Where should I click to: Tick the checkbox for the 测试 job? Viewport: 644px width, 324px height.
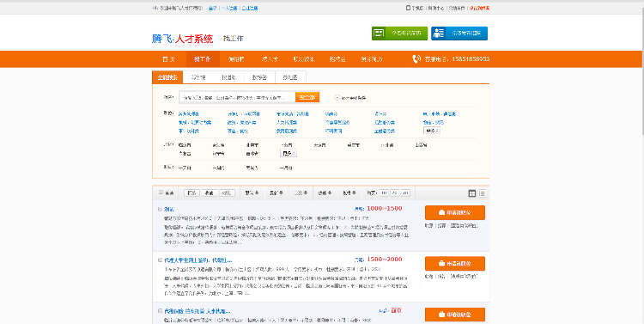(x=161, y=209)
